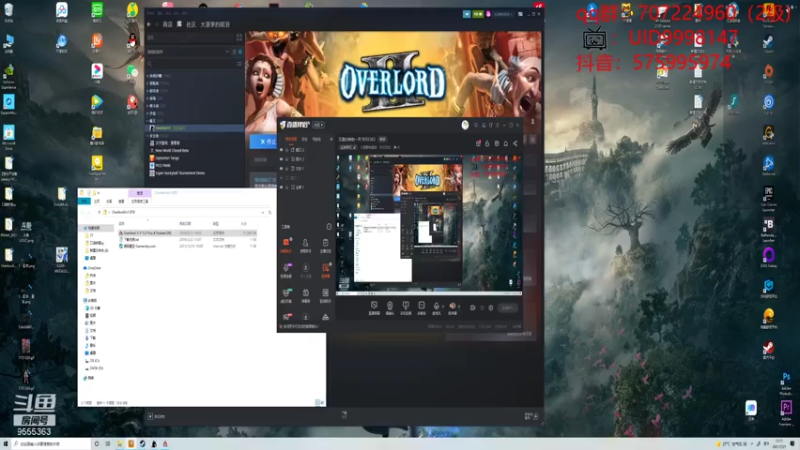The height and width of the screenshot is (450, 800).
Task: Open OS (C:) drive in Explorer sidebar
Action: 94,360
